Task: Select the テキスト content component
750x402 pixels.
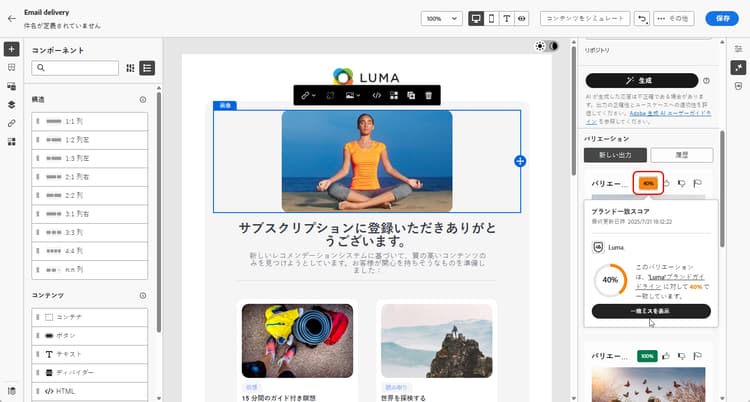Action: point(90,354)
